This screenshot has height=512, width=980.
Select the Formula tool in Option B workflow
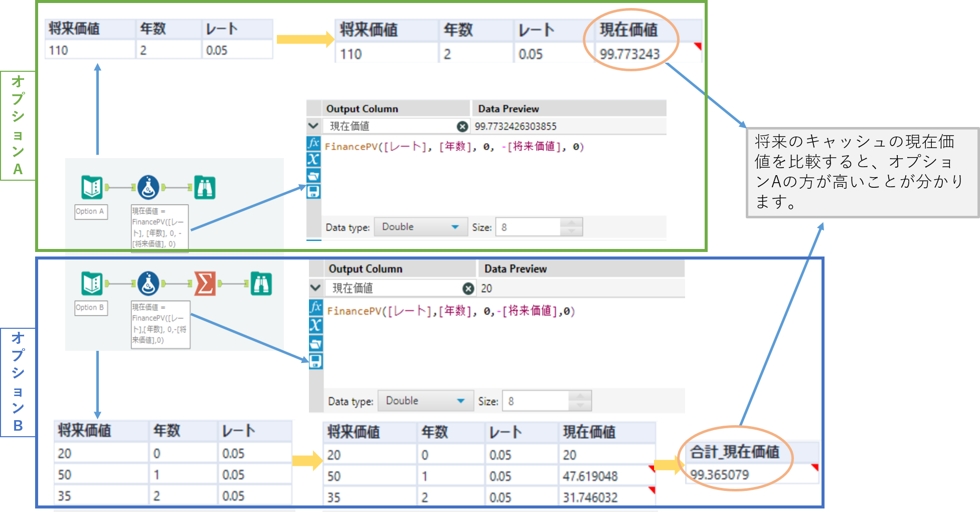(148, 284)
